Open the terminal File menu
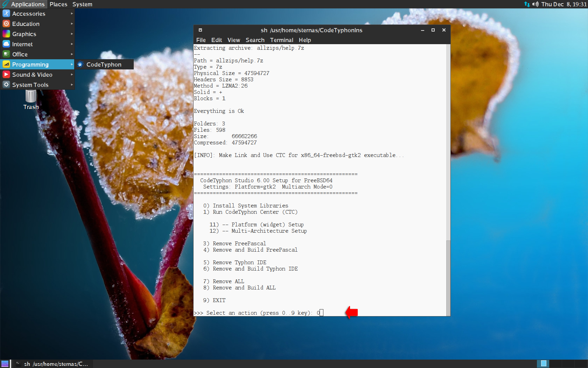Viewport: 588px width, 368px height. [201, 40]
